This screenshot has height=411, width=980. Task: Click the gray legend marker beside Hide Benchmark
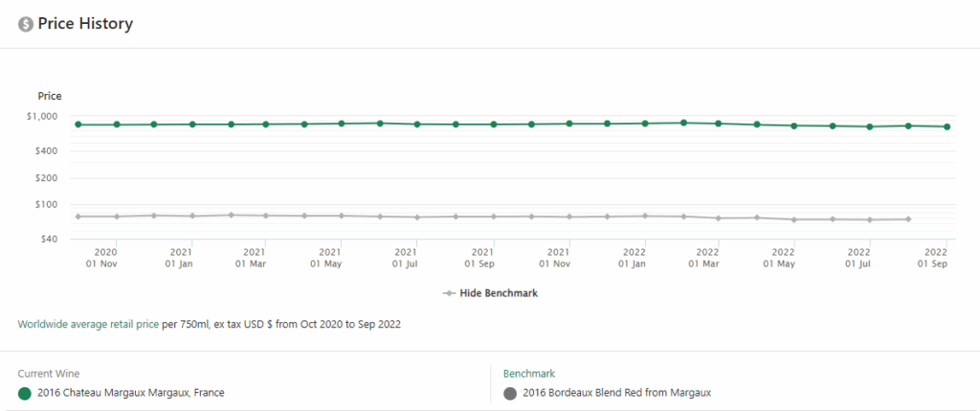(x=449, y=293)
